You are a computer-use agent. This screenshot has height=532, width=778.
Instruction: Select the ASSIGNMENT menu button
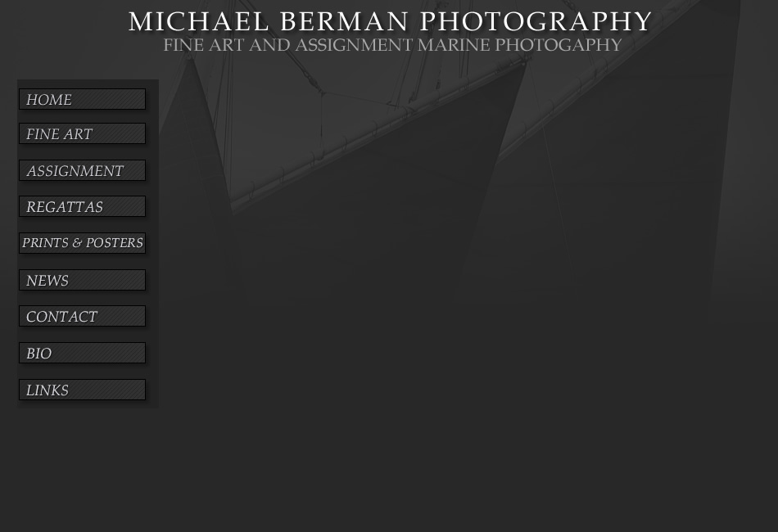83,170
